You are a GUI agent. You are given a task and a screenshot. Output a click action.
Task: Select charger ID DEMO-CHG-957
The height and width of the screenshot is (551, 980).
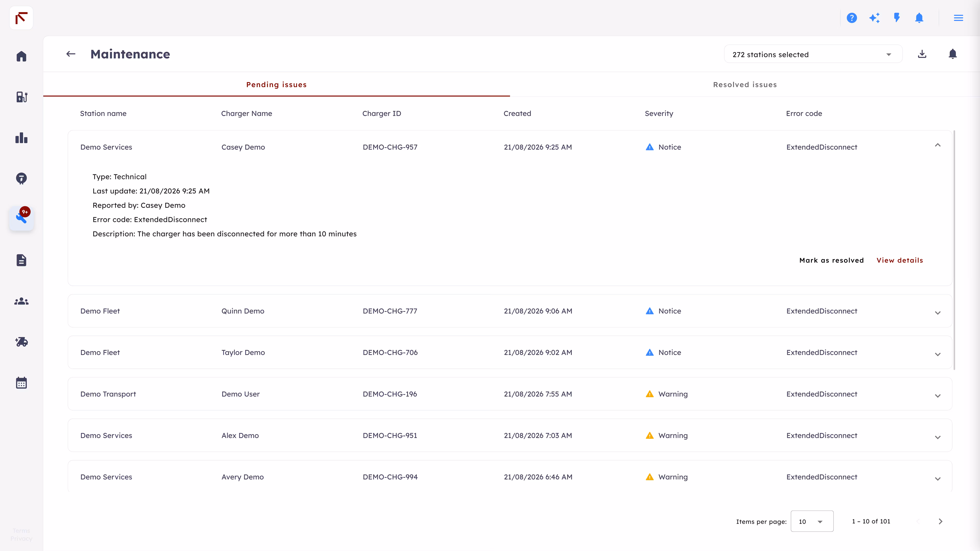390,147
